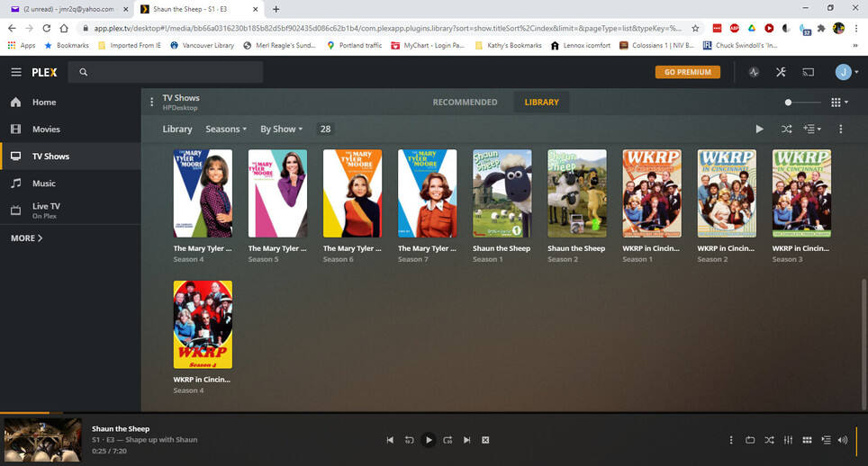
Task: Open the J account avatar menu
Action: pyautogui.click(x=846, y=72)
